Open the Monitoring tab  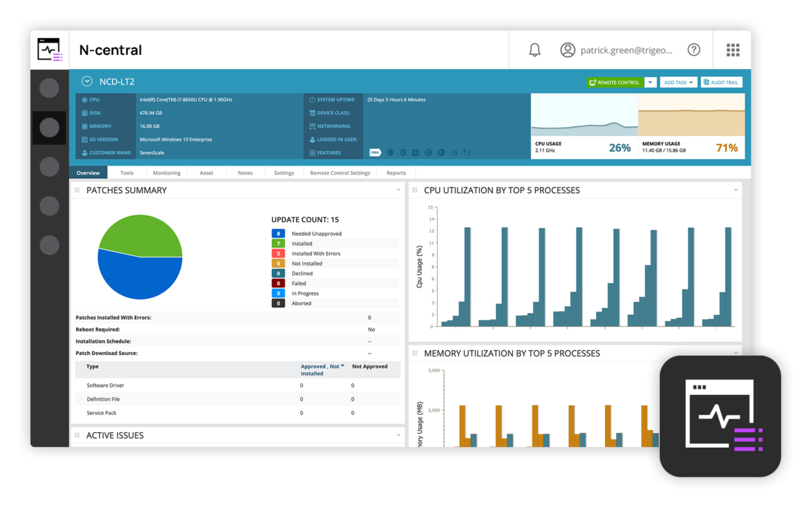point(166,173)
